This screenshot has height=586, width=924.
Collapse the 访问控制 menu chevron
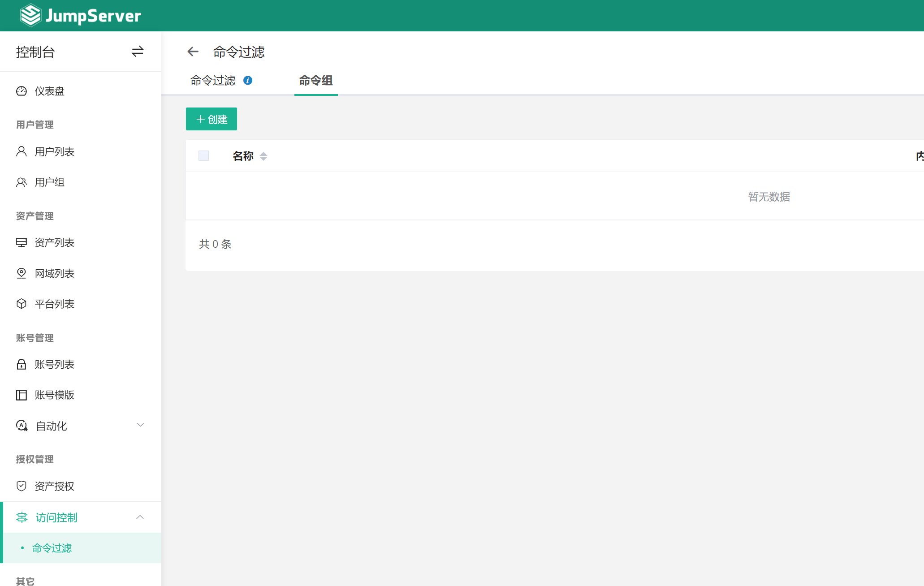click(140, 517)
